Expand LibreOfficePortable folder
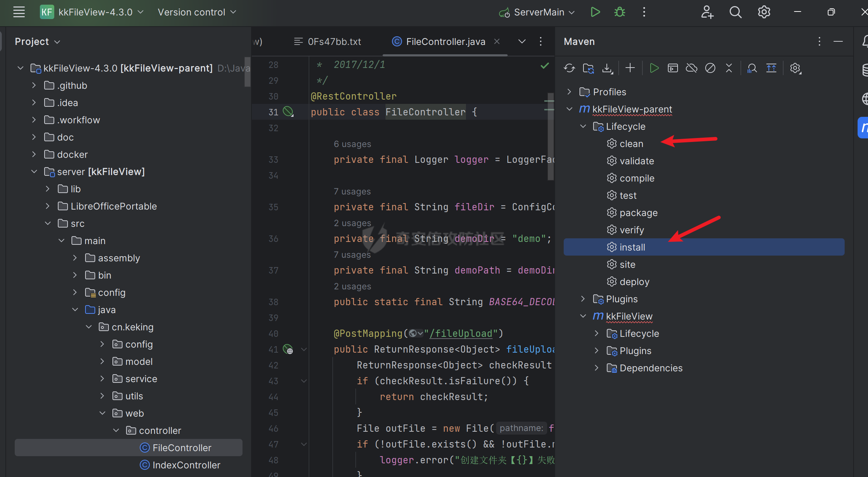868x477 pixels. point(47,206)
